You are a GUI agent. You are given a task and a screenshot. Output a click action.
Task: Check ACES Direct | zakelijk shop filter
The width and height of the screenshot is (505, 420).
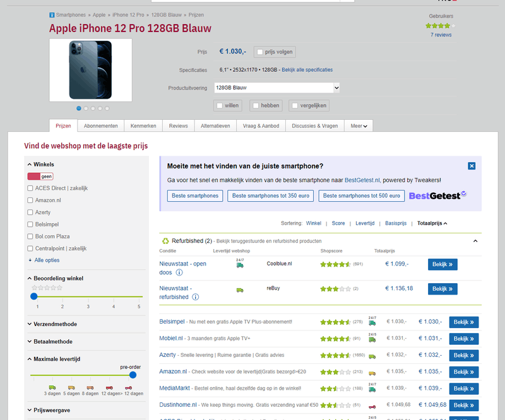[x=30, y=189]
